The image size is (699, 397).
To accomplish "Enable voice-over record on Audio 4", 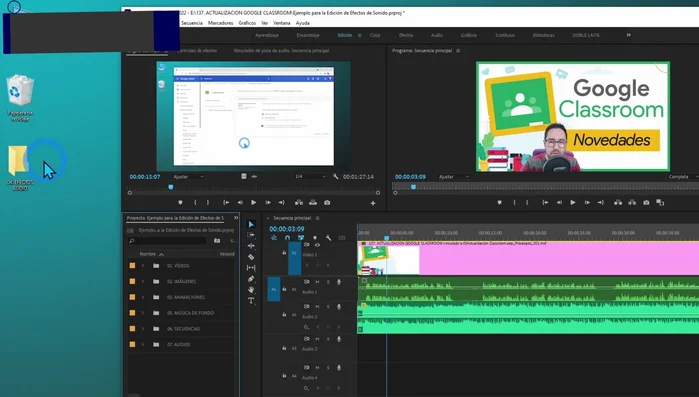I will click(x=339, y=368).
